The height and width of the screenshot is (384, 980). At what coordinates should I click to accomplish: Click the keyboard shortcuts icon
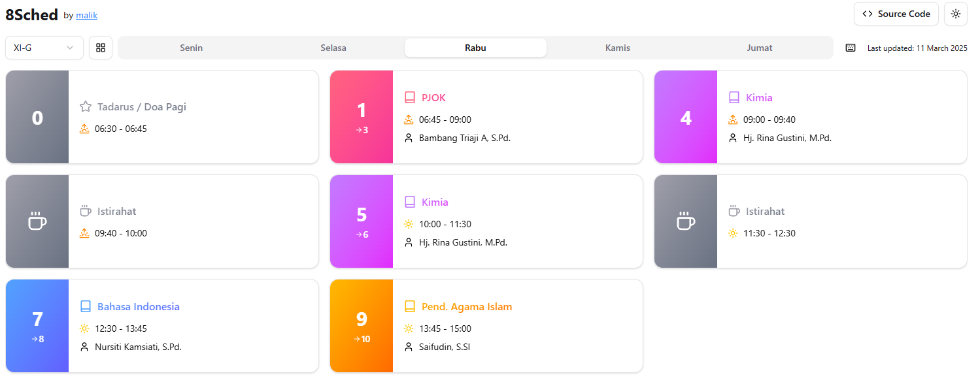pos(850,47)
